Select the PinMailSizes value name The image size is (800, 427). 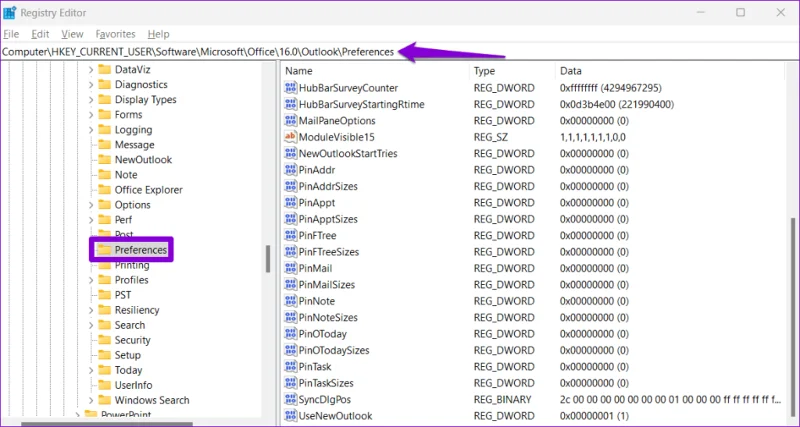(x=327, y=285)
